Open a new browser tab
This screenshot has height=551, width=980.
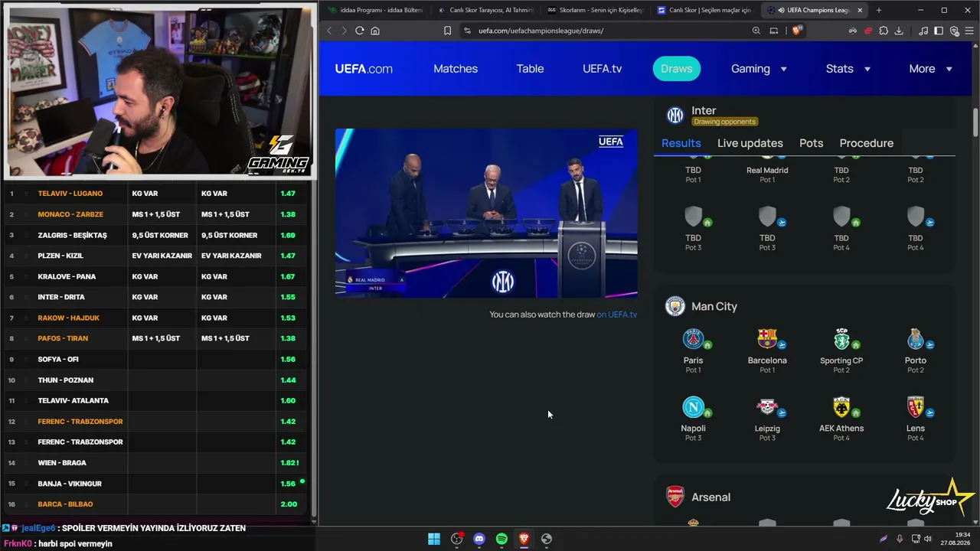[x=878, y=10]
